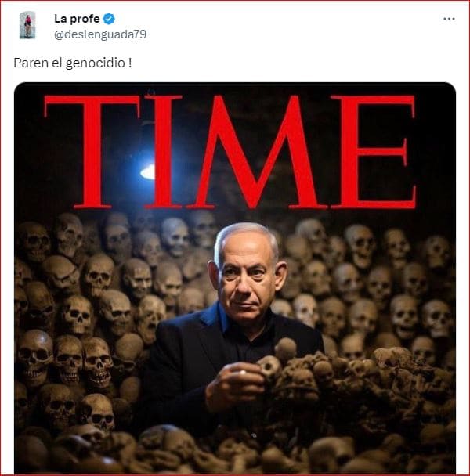
Task: Click the exclamation mark ending the tweet
Action: (x=130, y=63)
